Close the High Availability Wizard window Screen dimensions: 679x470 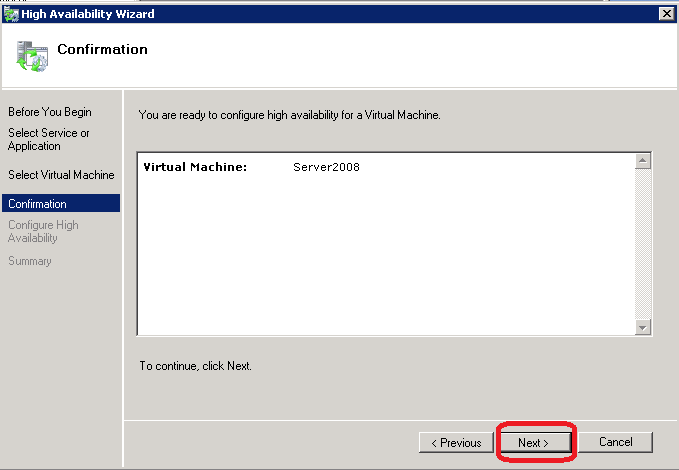(x=665, y=13)
